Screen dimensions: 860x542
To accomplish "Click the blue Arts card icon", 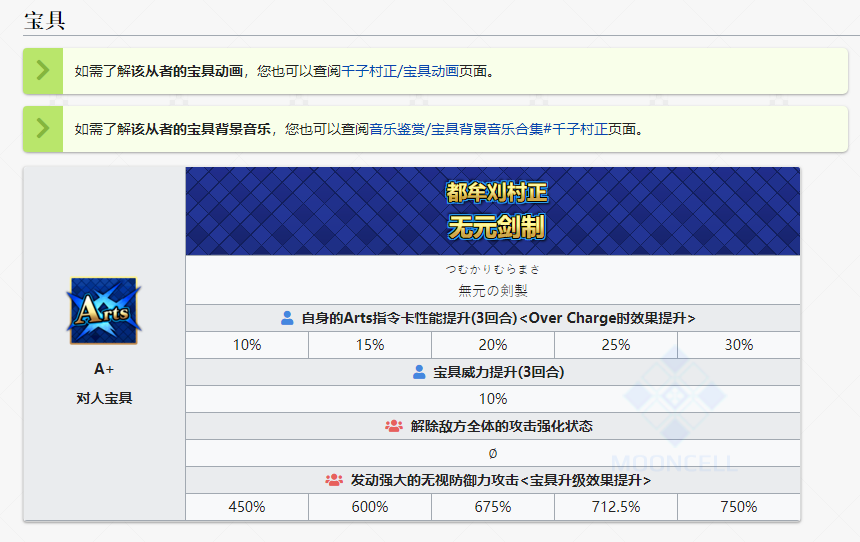I will [x=104, y=311].
